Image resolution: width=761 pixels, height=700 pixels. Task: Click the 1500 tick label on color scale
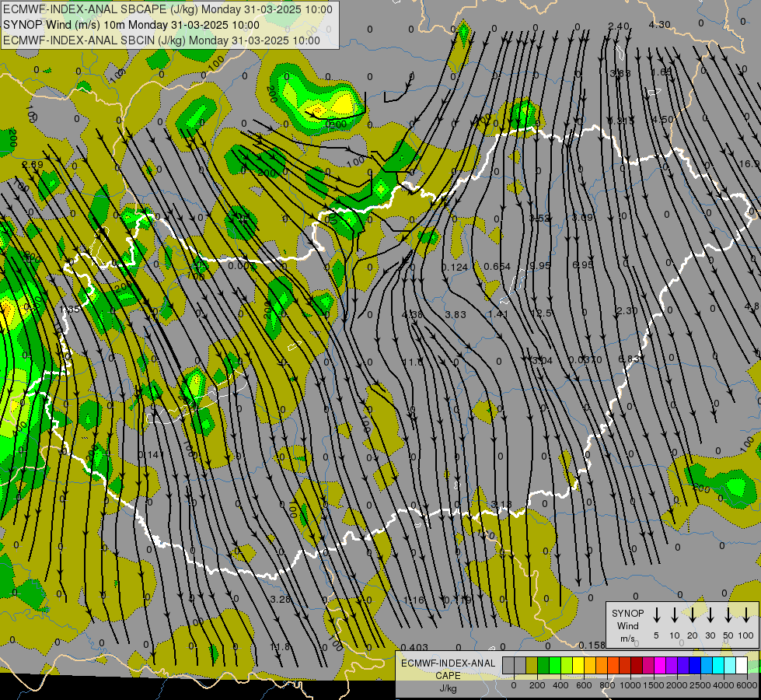pyautogui.click(x=654, y=685)
